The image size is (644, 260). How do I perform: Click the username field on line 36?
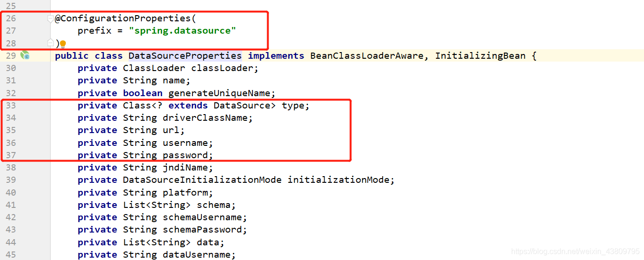(x=185, y=143)
